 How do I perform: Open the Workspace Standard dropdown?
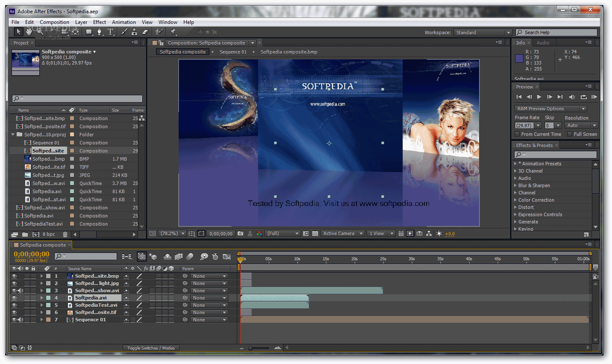(x=483, y=32)
